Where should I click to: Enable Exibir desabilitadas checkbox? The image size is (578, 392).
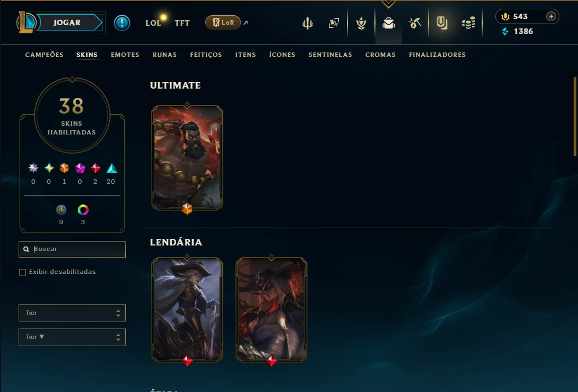(22, 272)
